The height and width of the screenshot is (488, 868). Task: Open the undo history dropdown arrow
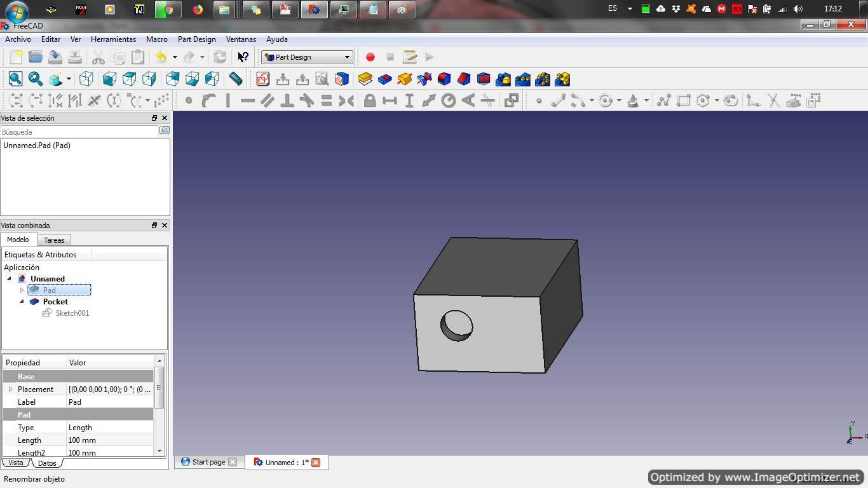pos(175,57)
